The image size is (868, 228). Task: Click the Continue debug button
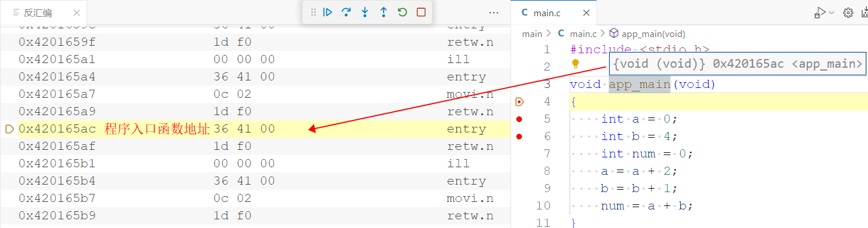coord(327,12)
